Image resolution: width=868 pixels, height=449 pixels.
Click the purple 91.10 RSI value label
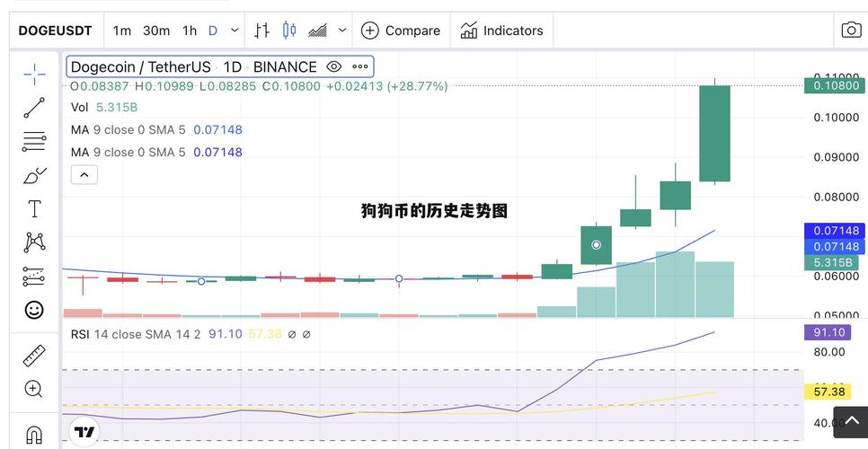(829, 332)
